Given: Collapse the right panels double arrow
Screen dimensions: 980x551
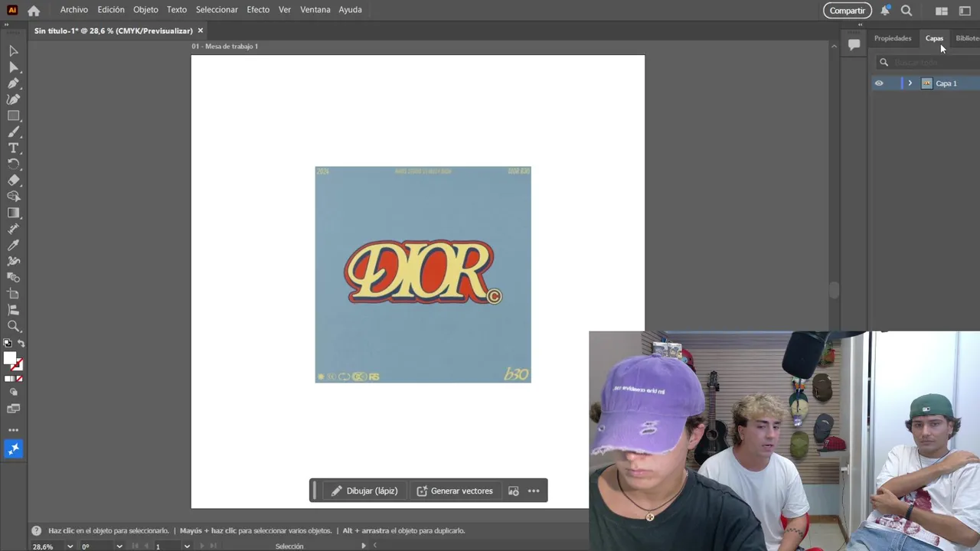Looking at the screenshot, I should [x=859, y=24].
